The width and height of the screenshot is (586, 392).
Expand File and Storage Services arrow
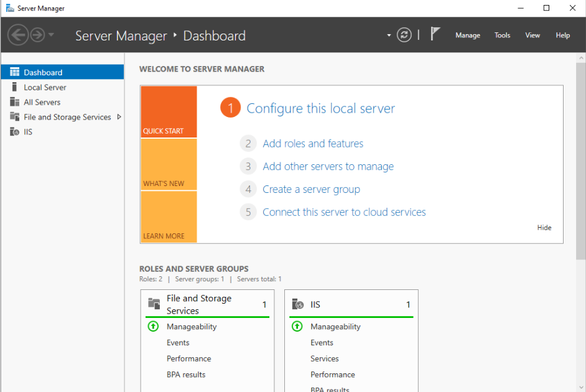[x=119, y=117]
